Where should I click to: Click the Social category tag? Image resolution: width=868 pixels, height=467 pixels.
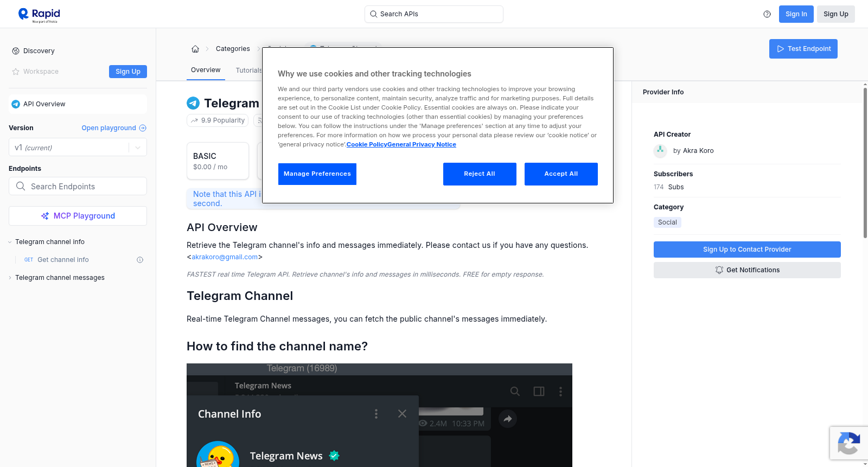point(667,222)
